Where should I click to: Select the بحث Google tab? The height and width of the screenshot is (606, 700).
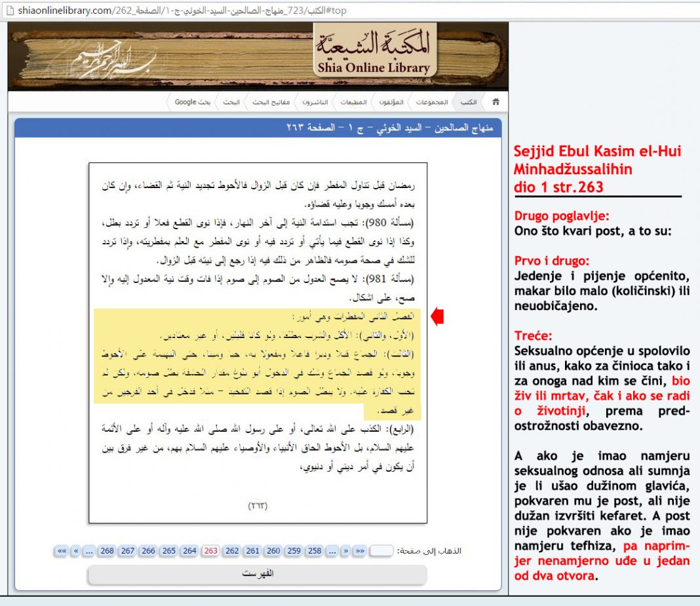point(193,102)
